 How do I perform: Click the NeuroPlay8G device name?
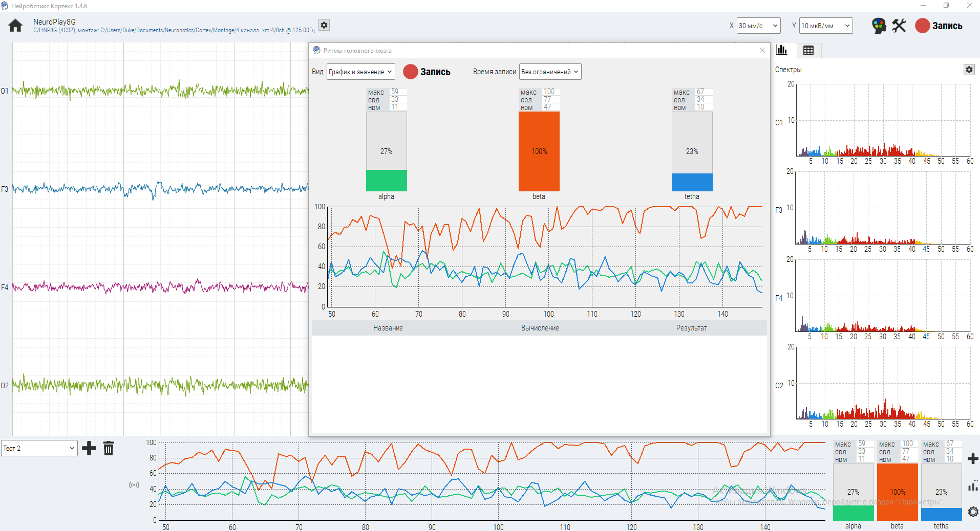tap(54, 22)
